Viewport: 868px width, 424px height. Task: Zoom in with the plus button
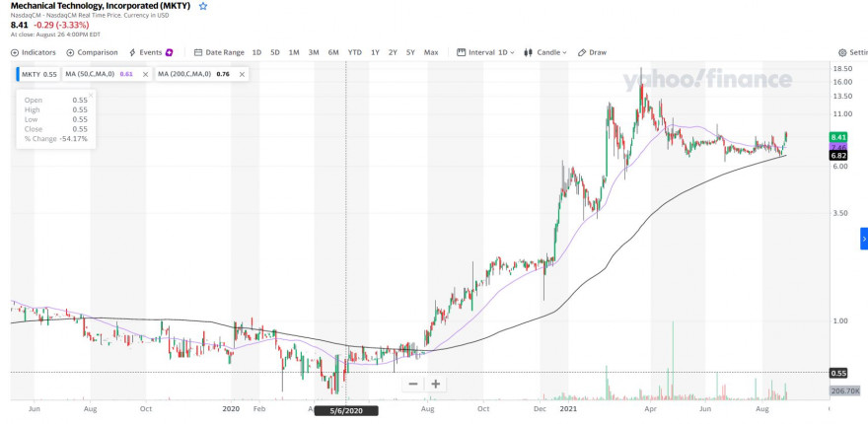click(436, 384)
